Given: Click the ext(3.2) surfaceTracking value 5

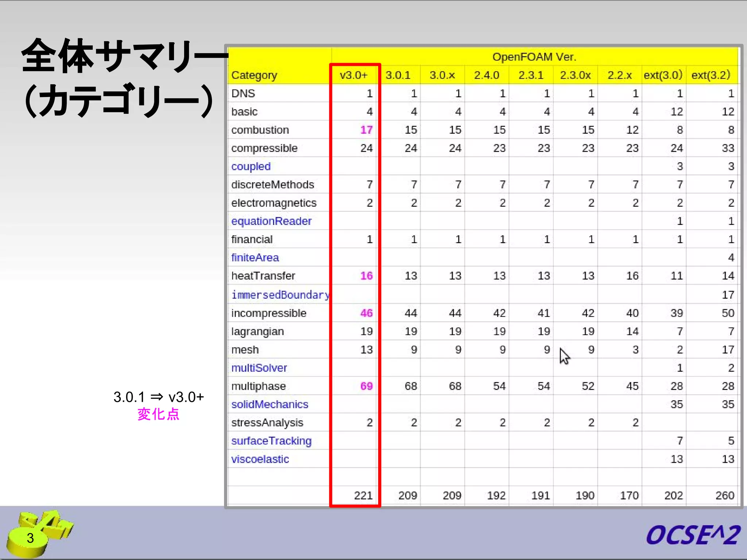Looking at the screenshot, I should (731, 441).
